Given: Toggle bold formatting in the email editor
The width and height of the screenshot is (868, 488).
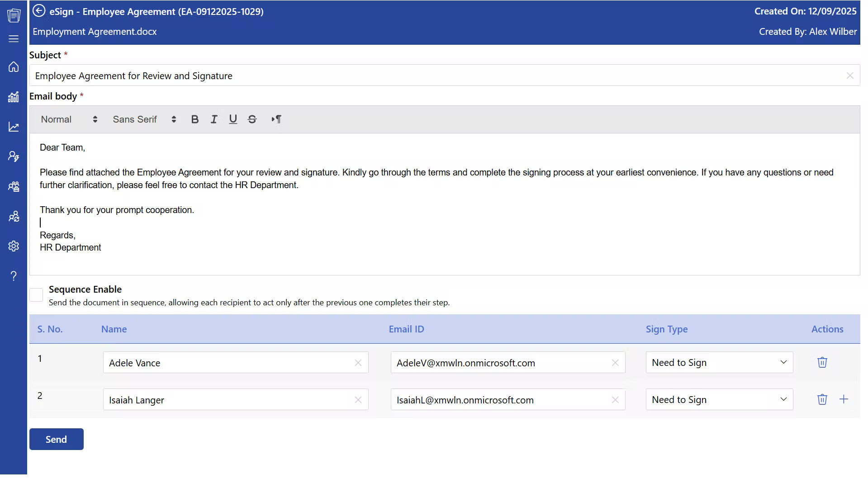Looking at the screenshot, I should (195, 119).
